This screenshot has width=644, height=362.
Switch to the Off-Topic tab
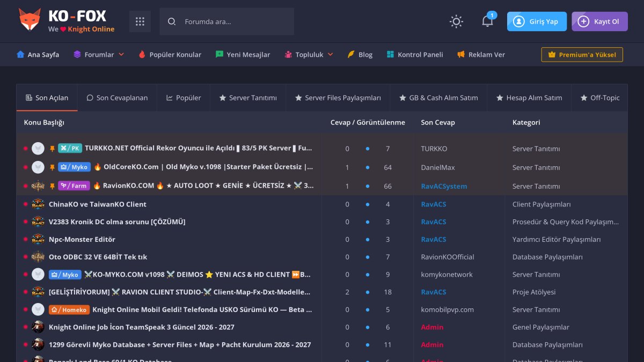[x=600, y=98]
